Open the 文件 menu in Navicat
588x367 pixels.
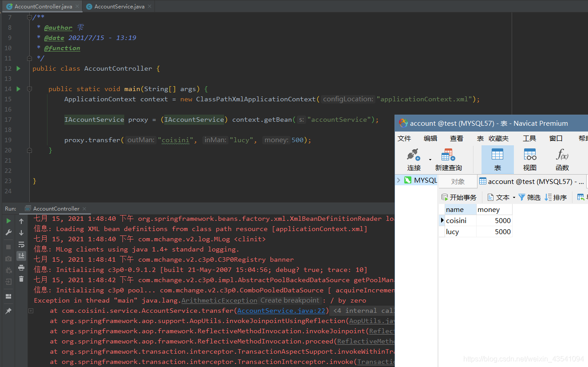[404, 138]
